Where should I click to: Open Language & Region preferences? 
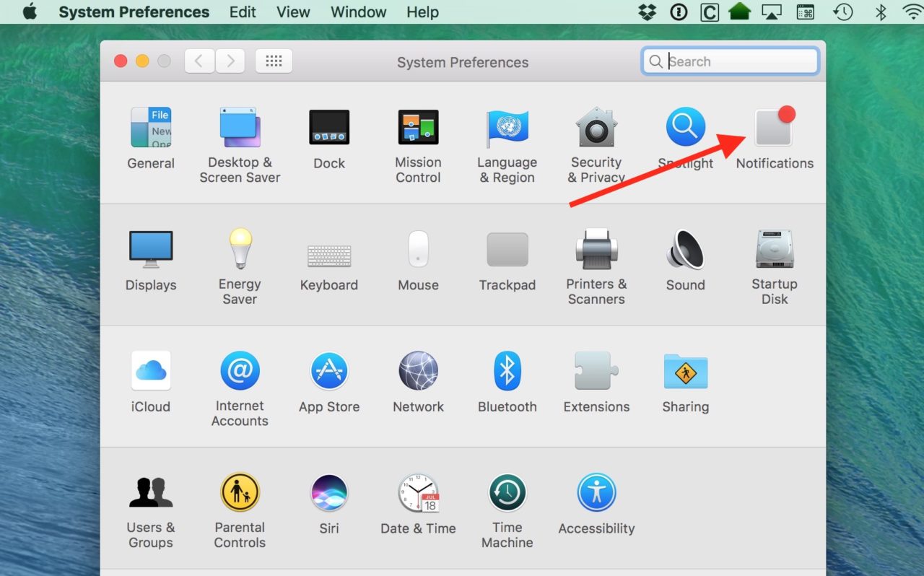(507, 145)
